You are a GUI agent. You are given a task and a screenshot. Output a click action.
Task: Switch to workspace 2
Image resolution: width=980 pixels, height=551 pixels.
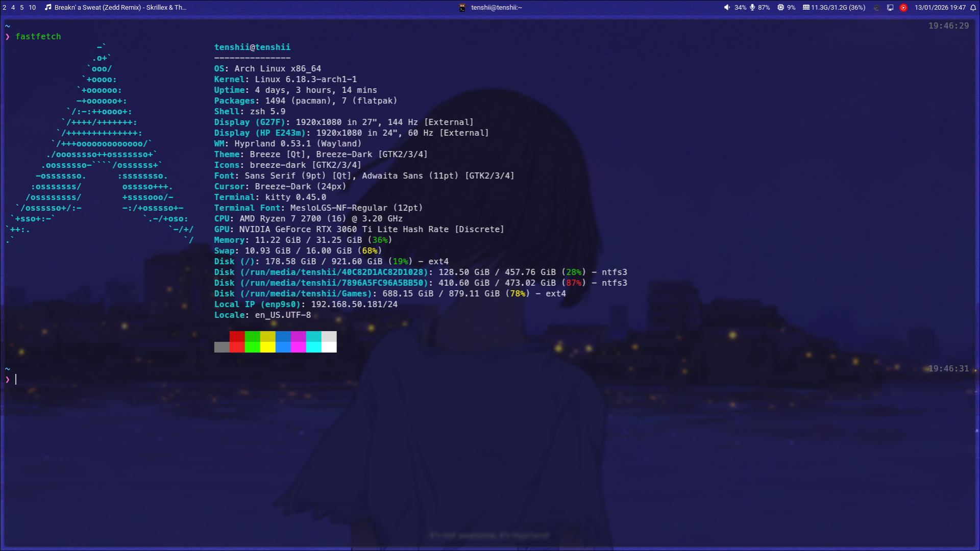4,8
